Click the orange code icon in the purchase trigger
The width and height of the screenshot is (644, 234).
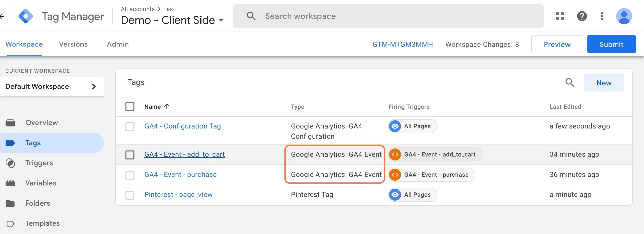click(x=395, y=175)
